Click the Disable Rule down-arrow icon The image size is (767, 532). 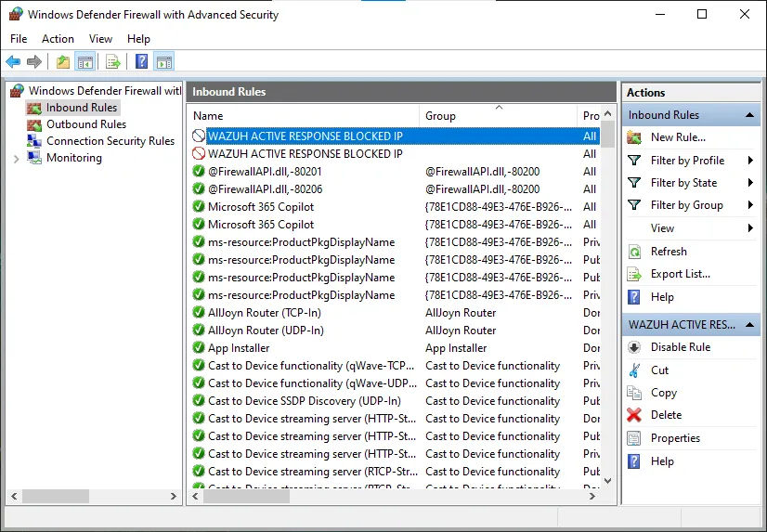[634, 347]
